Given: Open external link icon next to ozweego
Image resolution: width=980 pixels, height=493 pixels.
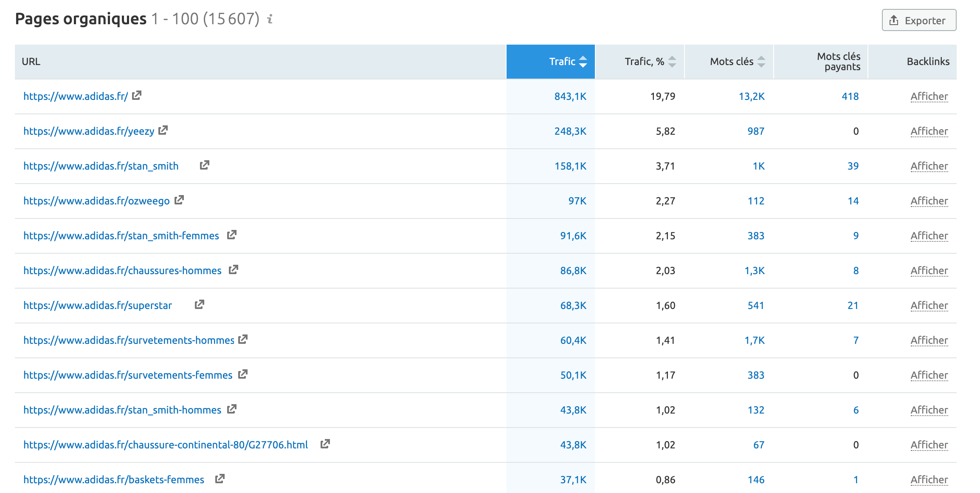Looking at the screenshot, I should (x=179, y=200).
